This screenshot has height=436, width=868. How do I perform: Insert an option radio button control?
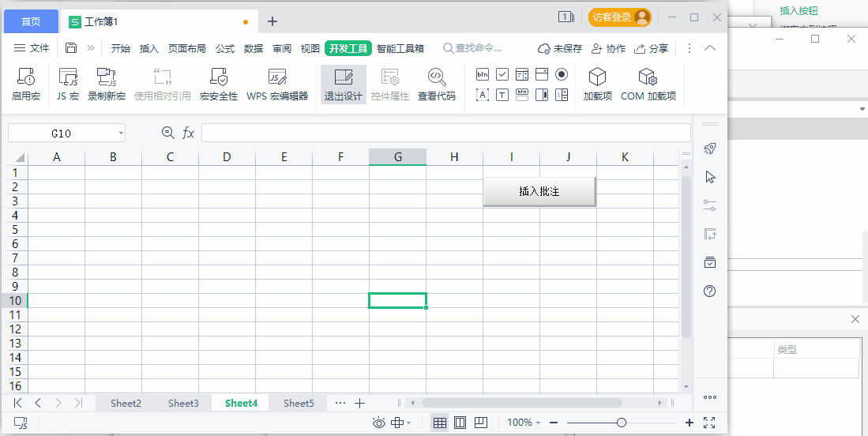coord(562,74)
